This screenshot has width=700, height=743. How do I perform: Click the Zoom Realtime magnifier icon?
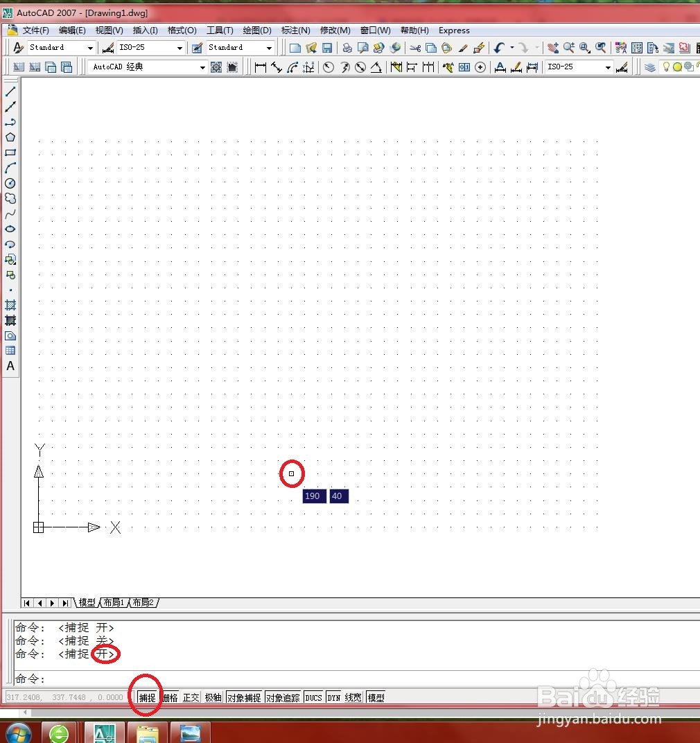pyautogui.click(x=569, y=48)
